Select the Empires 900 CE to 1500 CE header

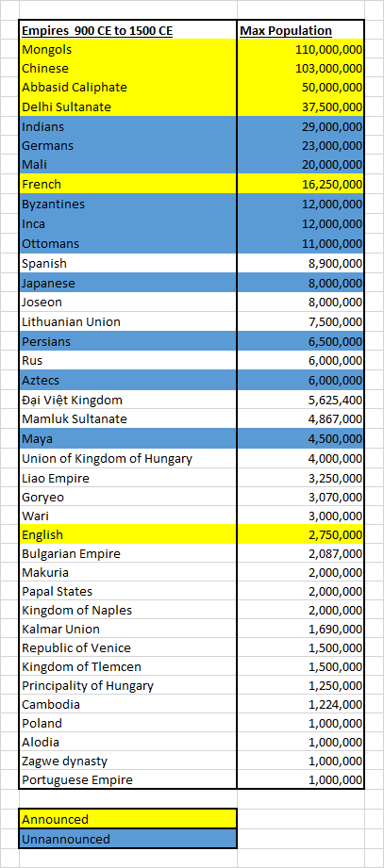click(x=128, y=30)
